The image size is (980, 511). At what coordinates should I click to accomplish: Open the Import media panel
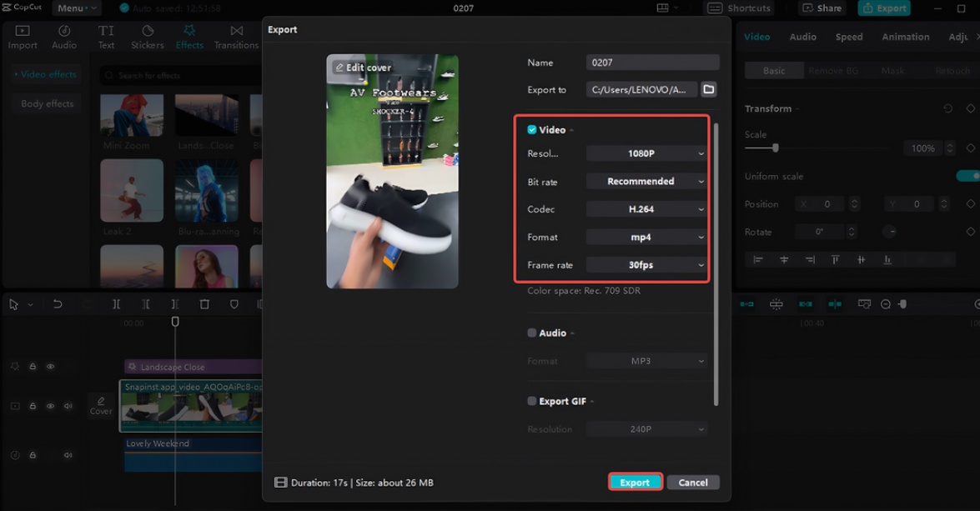point(23,38)
